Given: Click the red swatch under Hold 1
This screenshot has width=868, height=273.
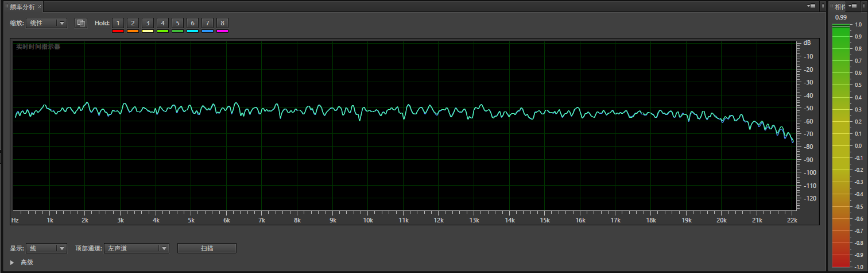Looking at the screenshot, I should [x=118, y=31].
